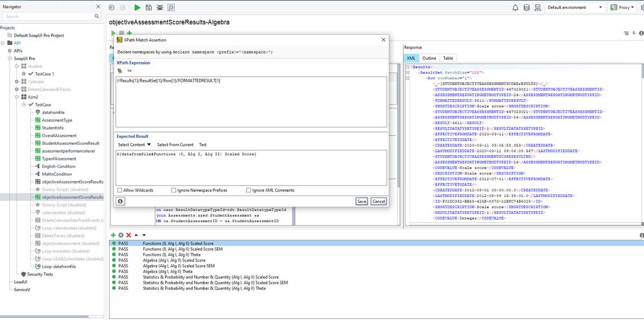Expand the Calendar test suite
This screenshot has height=320, width=644.
click(x=17, y=82)
